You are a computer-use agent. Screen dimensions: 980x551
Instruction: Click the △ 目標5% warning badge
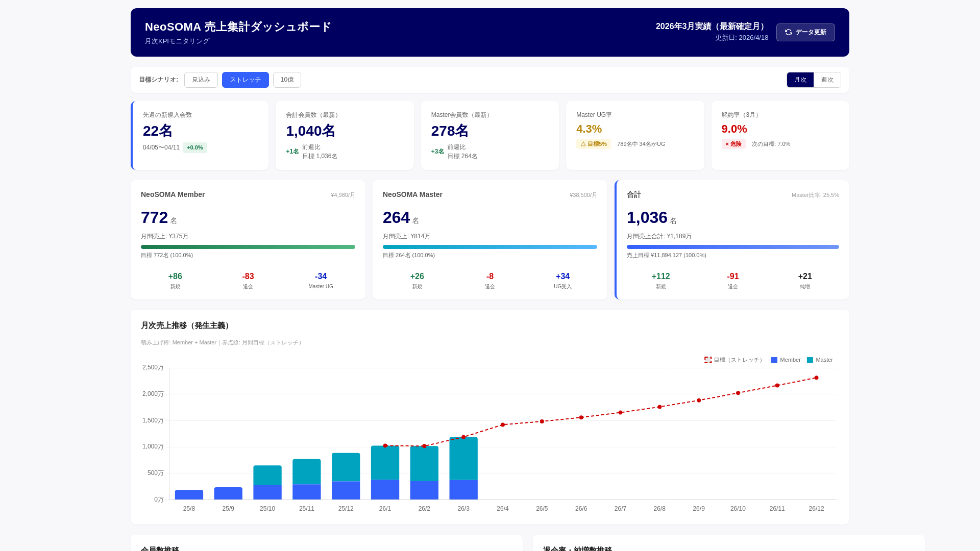pyautogui.click(x=594, y=144)
